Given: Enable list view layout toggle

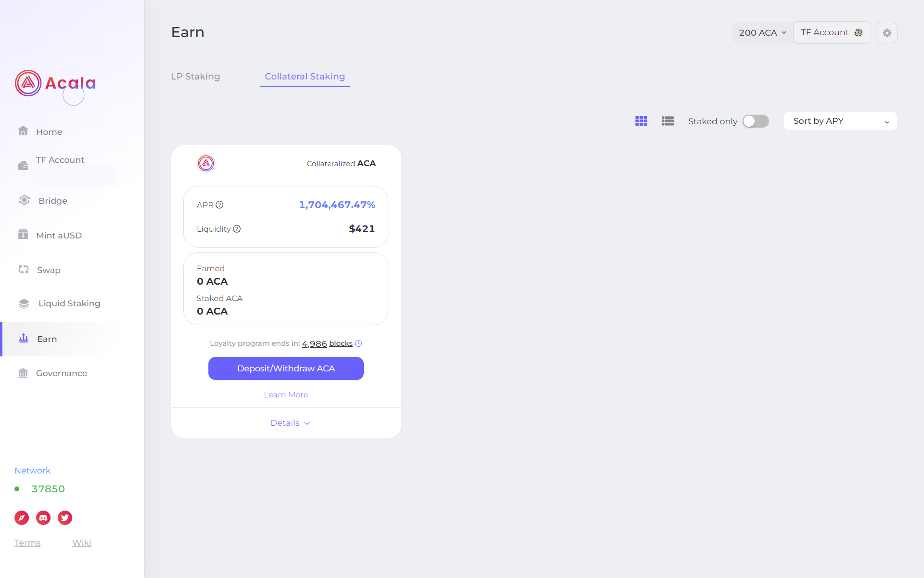Looking at the screenshot, I should (667, 120).
